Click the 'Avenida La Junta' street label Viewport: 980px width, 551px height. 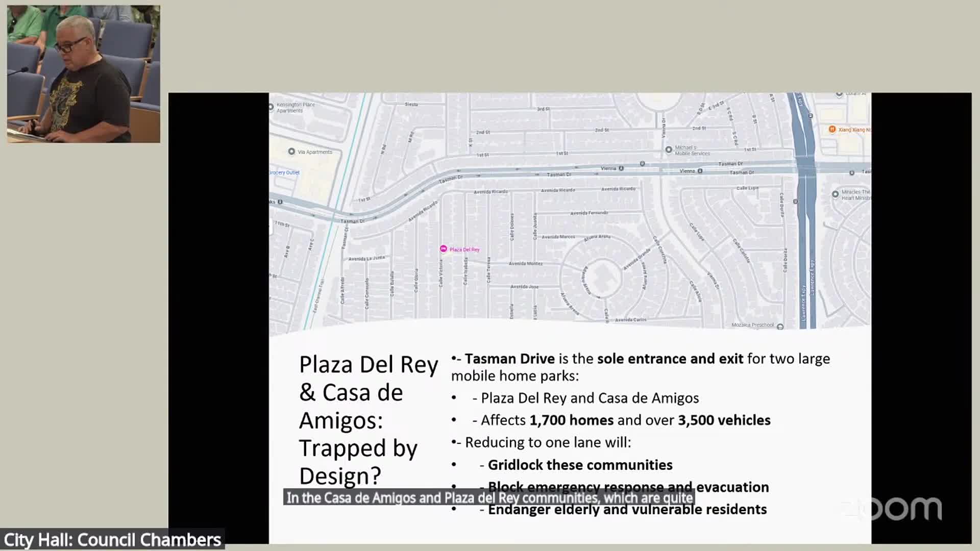coord(366,259)
